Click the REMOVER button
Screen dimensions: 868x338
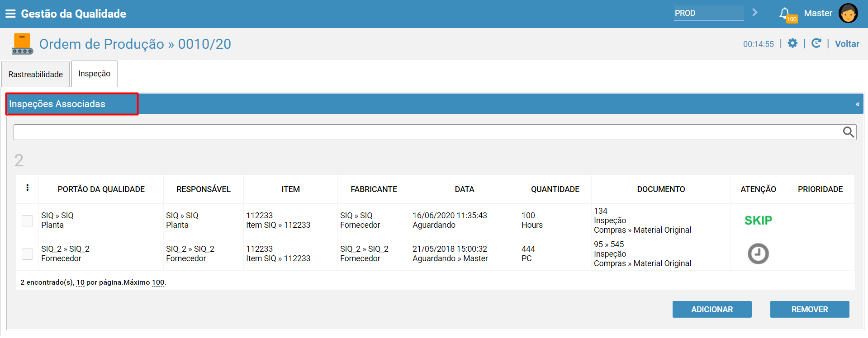click(810, 310)
